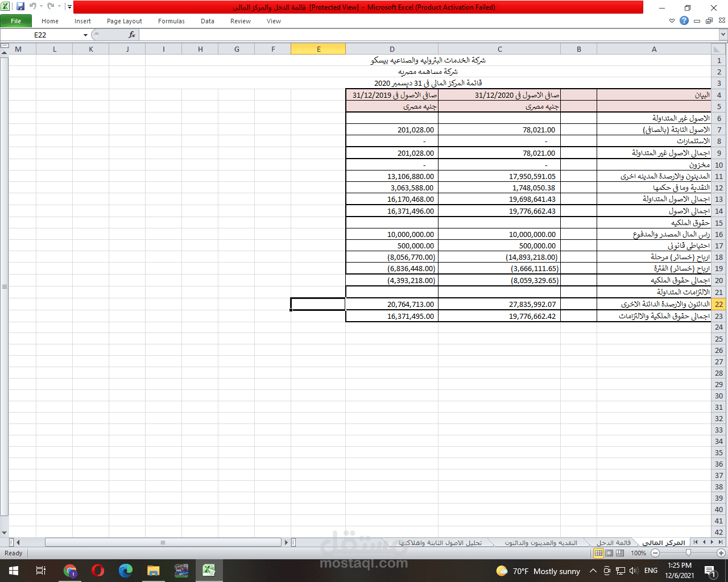Click the sheet tab المركز المالى
The image size is (728, 582).
pos(664,543)
